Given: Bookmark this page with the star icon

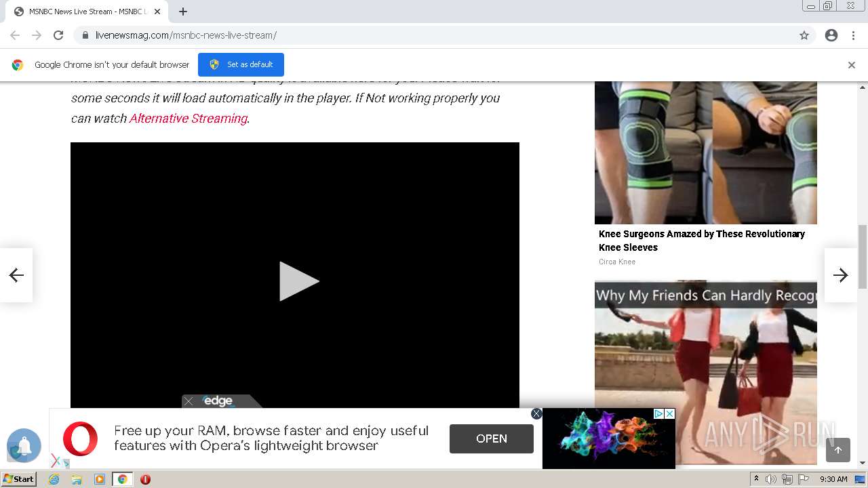Looking at the screenshot, I should 804,35.
